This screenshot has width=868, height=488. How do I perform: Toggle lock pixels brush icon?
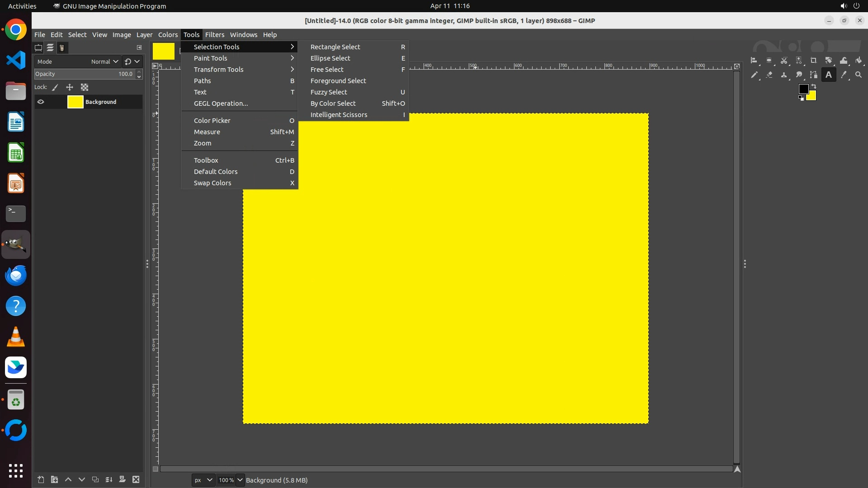click(x=55, y=87)
